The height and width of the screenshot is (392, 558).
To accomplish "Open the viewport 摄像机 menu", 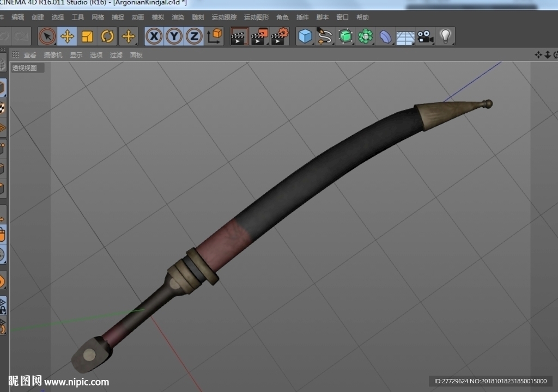I will pos(53,55).
